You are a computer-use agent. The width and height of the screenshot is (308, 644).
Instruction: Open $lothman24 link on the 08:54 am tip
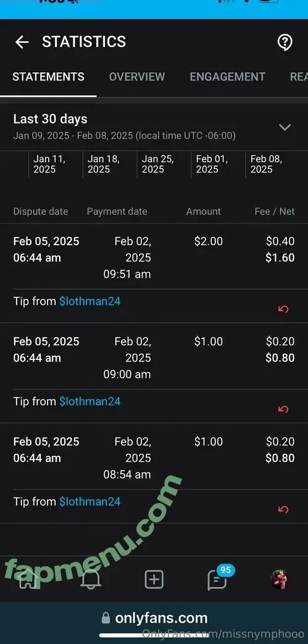pyautogui.click(x=90, y=502)
